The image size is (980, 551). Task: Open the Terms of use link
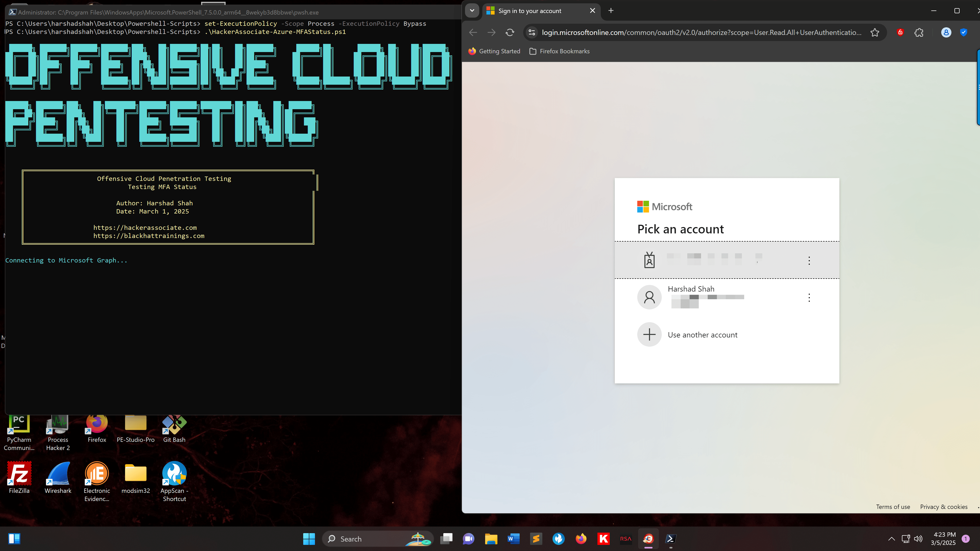tap(893, 507)
